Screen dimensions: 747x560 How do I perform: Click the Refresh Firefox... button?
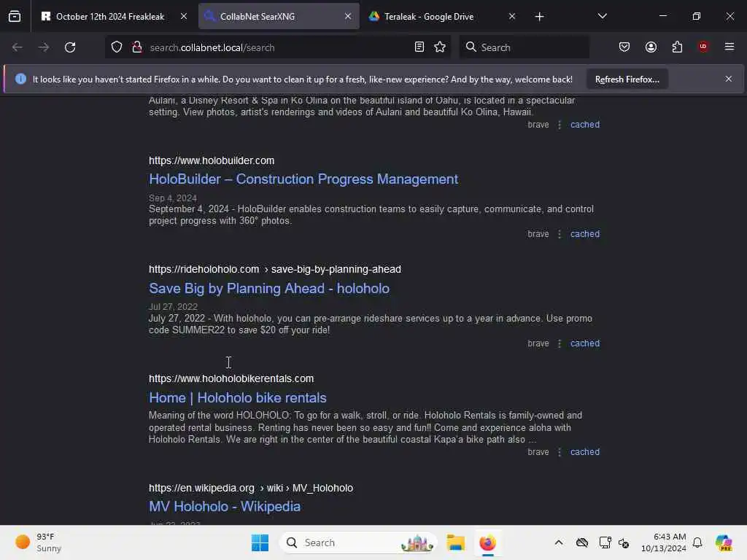(x=627, y=79)
